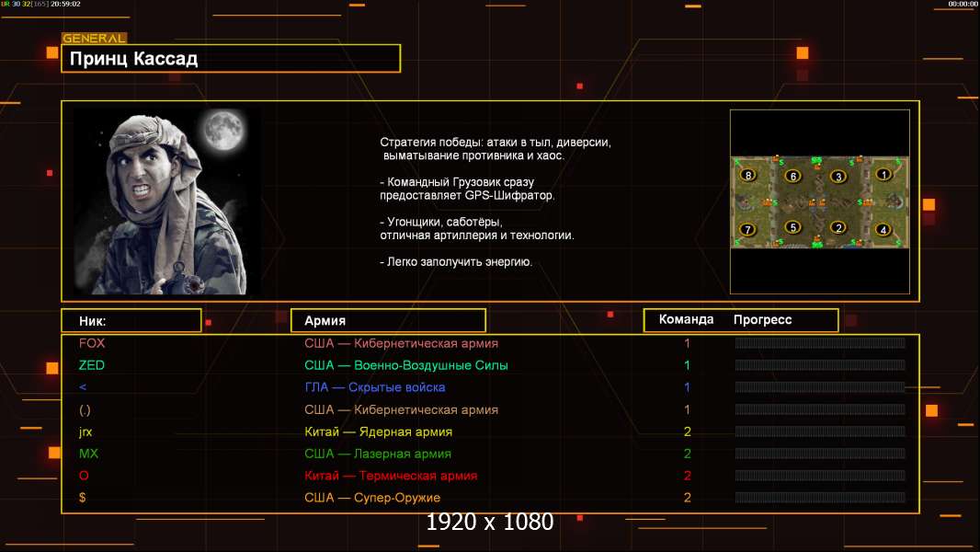Click the Команда column header
980x552 pixels.
686,319
